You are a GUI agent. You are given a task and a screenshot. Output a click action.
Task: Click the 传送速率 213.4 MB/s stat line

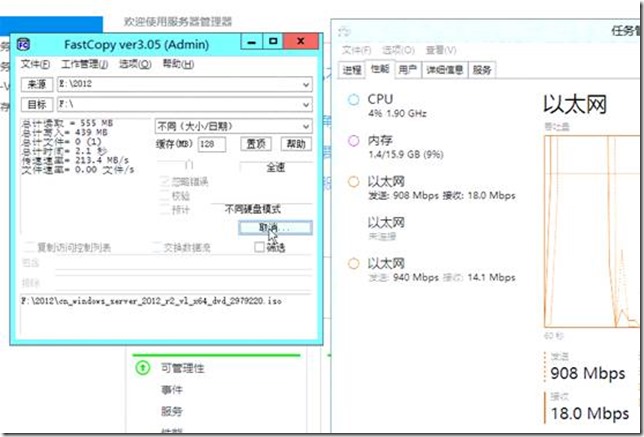pos(75,160)
